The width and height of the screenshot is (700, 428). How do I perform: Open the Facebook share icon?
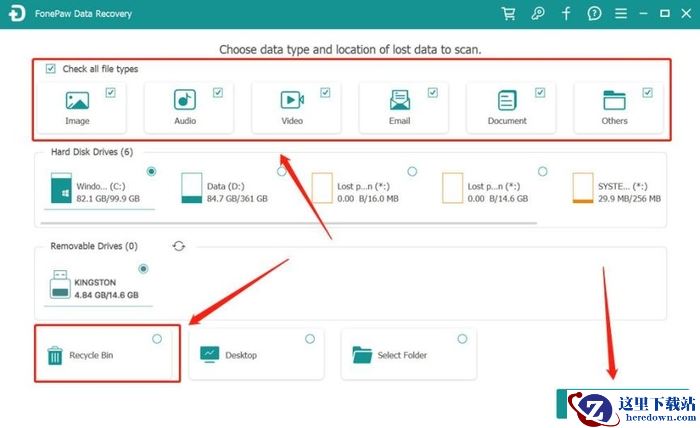[566, 13]
